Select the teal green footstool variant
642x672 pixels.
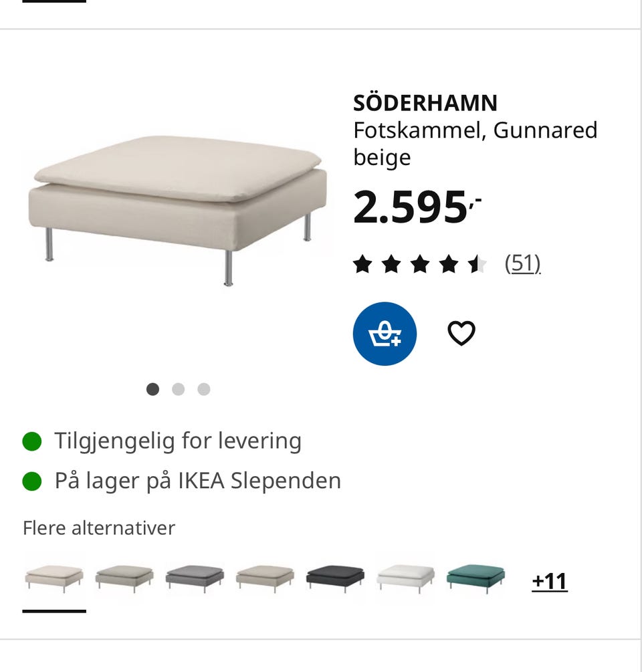point(475,578)
